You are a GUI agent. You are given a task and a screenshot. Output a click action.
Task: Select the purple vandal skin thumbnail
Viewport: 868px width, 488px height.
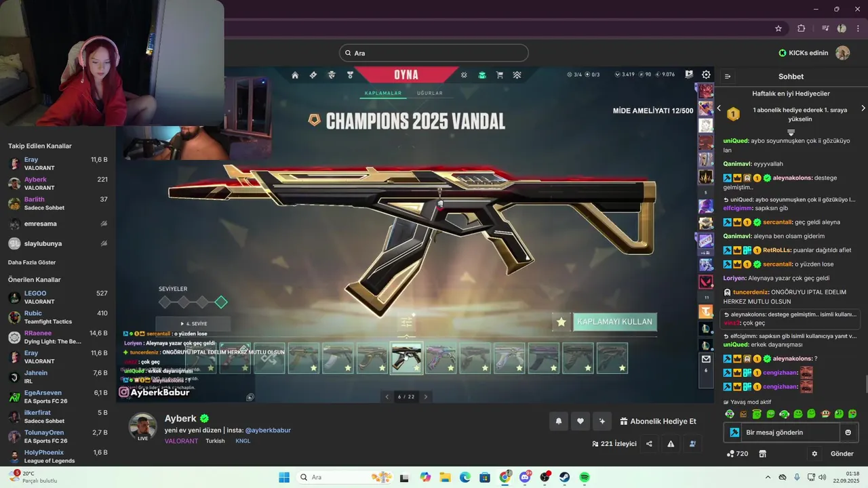[441, 358]
